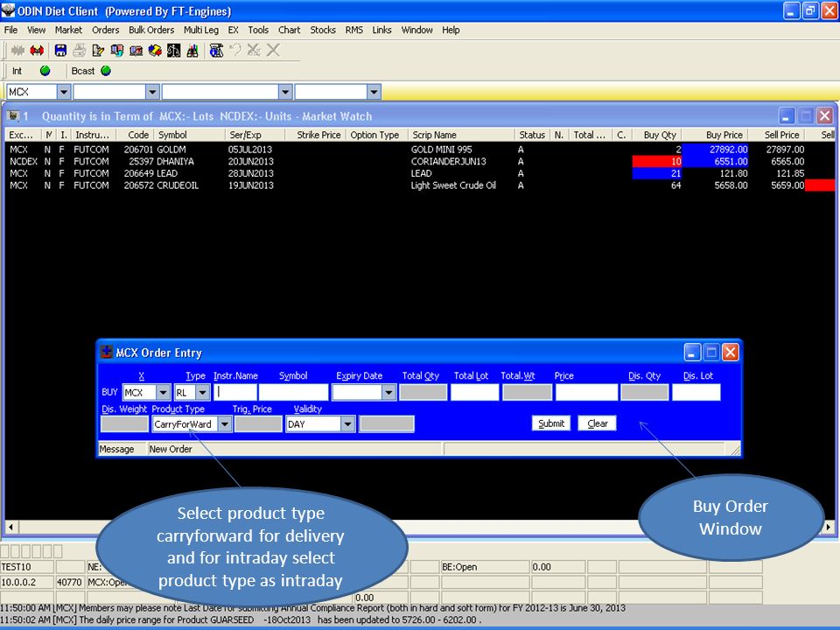Click the grey cancel-all X icon
The width and height of the screenshot is (840, 630).
[x=254, y=51]
